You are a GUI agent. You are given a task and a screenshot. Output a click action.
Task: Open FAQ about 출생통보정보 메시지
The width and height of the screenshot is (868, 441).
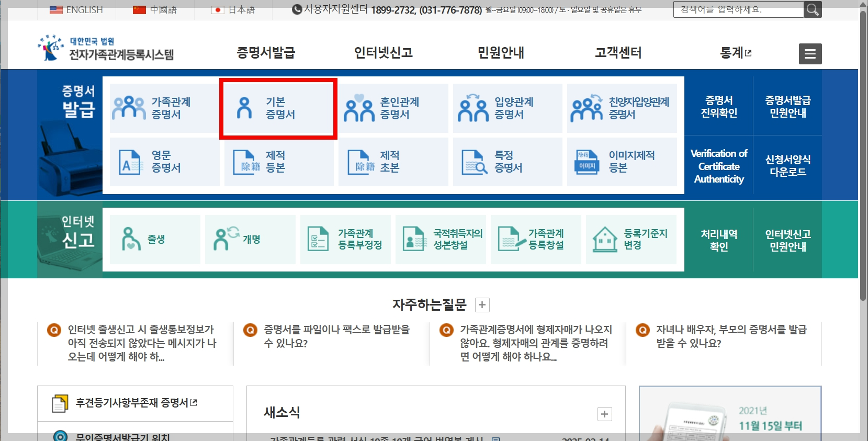(x=142, y=343)
